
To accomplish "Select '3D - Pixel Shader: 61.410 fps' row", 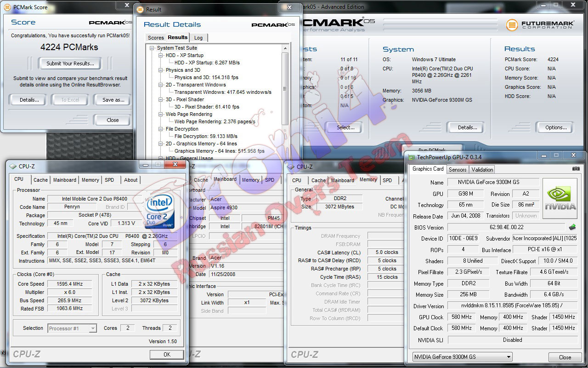I will click(x=207, y=107).
